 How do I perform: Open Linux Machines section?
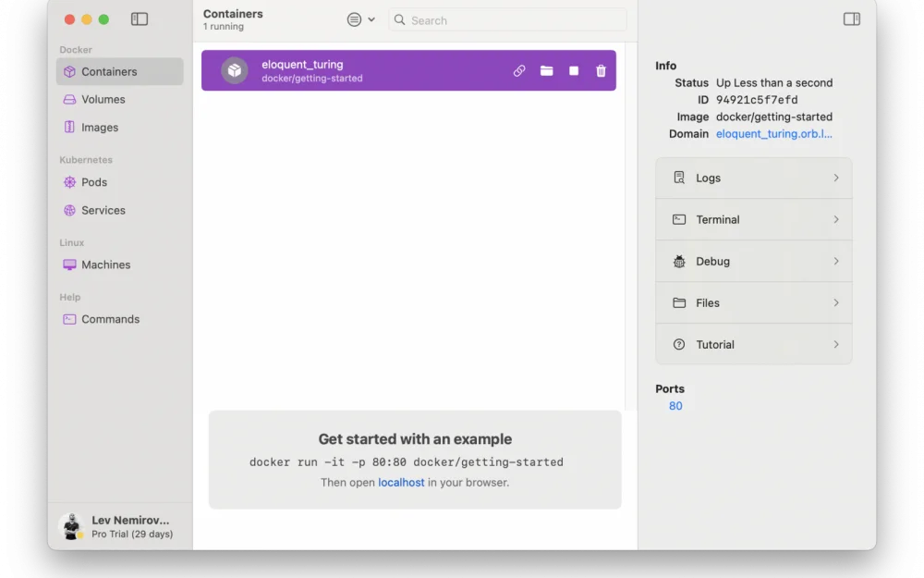pyautogui.click(x=105, y=264)
